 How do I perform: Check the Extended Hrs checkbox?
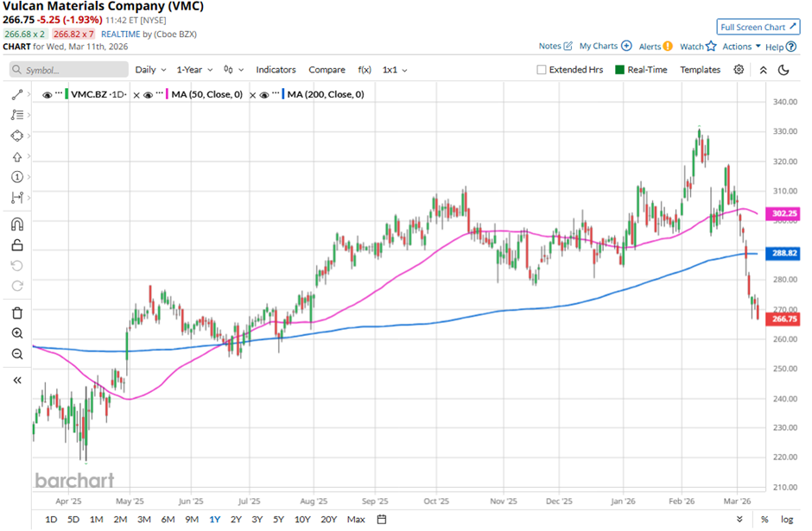(542, 70)
